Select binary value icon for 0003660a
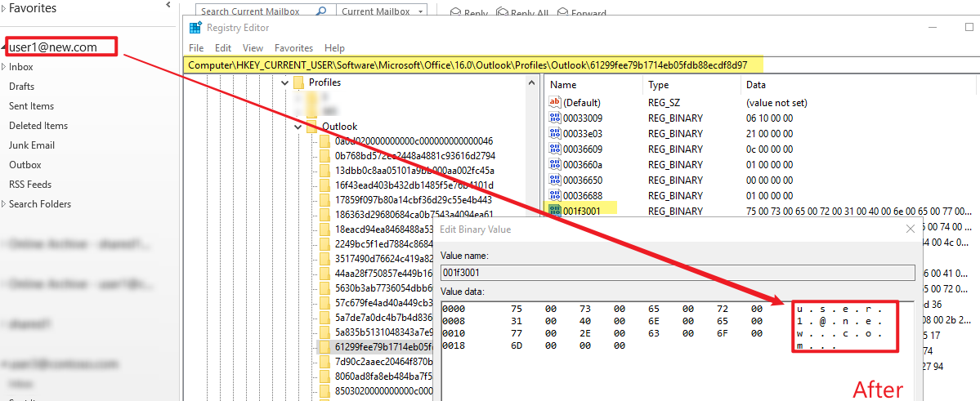The width and height of the screenshot is (980, 401). click(x=554, y=165)
